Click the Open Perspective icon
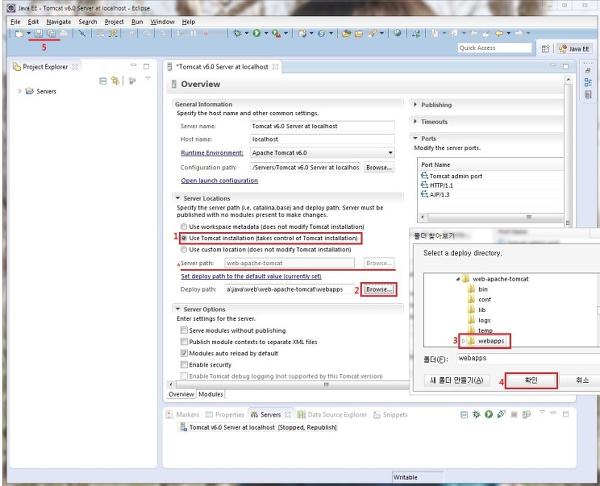The width and height of the screenshot is (600, 486). 546,49
